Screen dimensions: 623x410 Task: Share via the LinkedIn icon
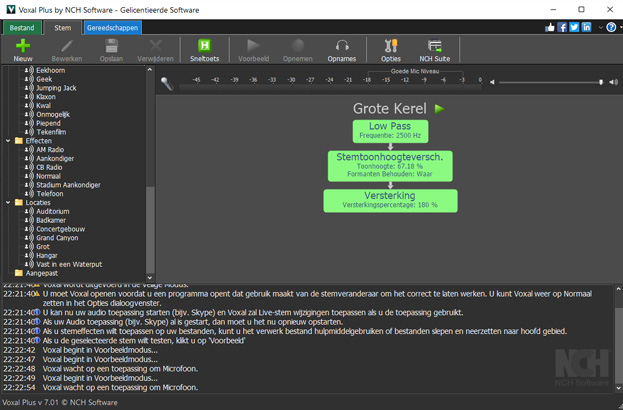click(586, 27)
